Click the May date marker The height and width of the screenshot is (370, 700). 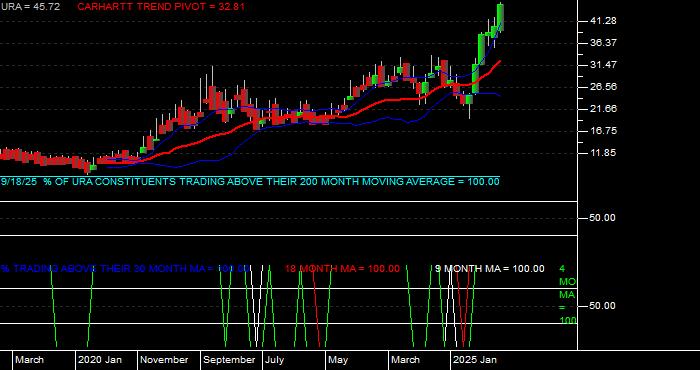tap(338, 360)
